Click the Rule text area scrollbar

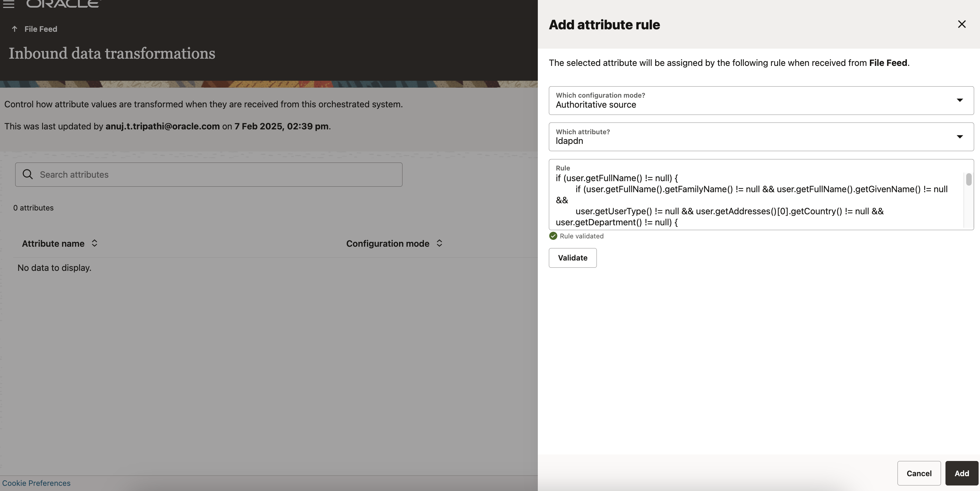[x=968, y=179]
